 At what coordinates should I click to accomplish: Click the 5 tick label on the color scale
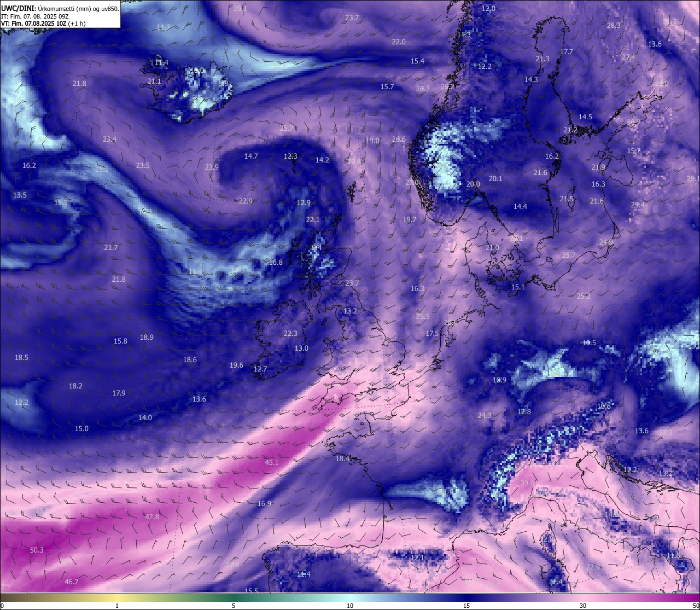234,606
